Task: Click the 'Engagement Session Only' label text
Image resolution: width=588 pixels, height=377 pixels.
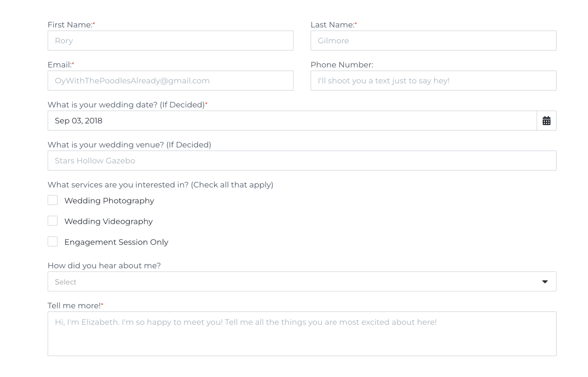Action: click(116, 242)
